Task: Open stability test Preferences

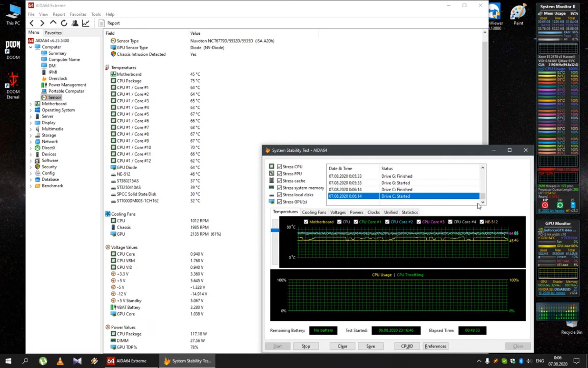Action: [435, 346]
